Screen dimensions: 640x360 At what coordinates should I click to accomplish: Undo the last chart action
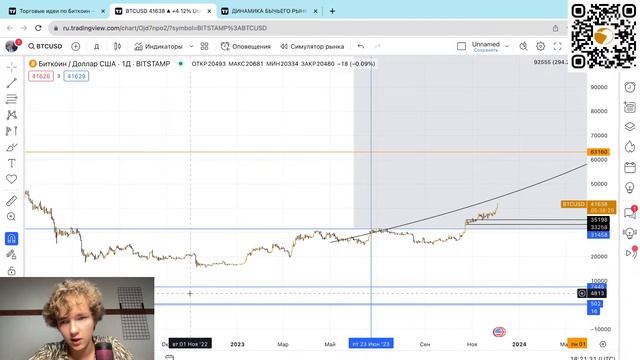coord(361,47)
